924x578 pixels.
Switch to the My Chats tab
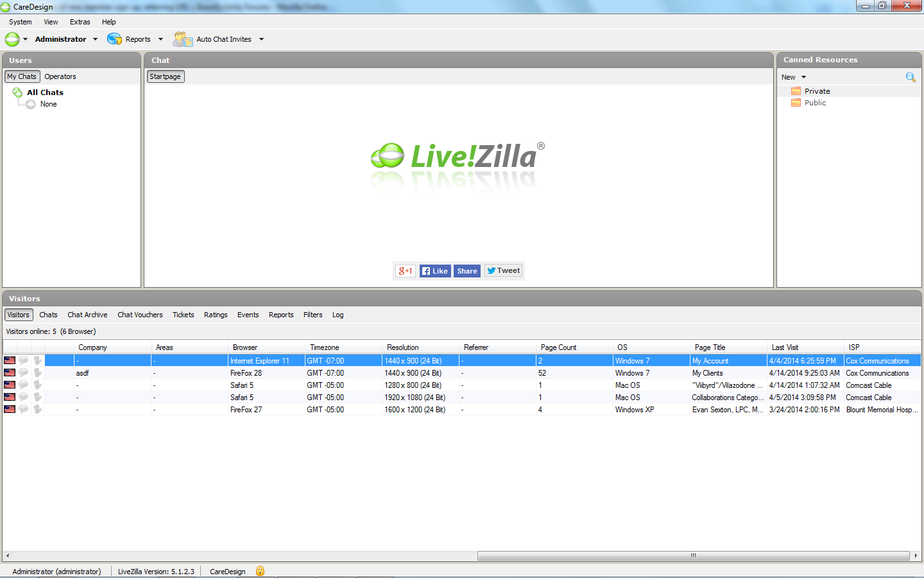[x=22, y=76]
